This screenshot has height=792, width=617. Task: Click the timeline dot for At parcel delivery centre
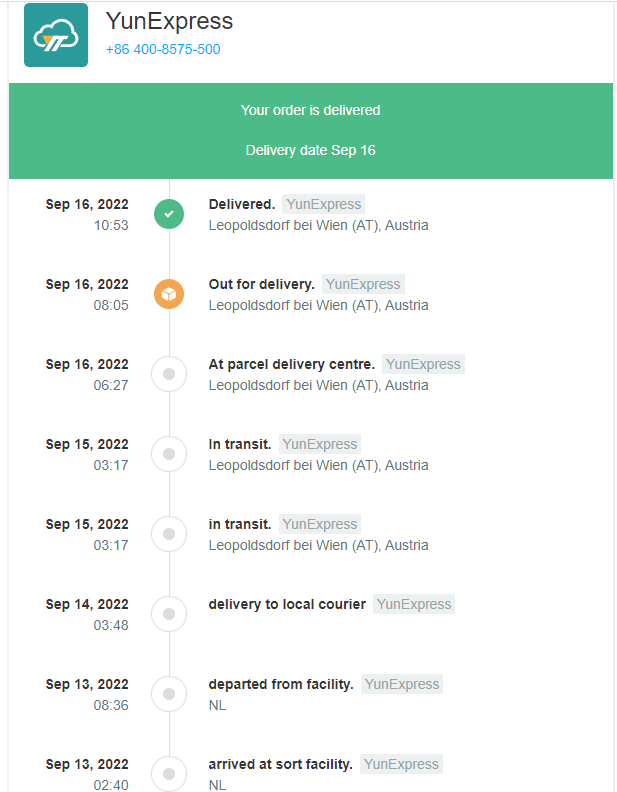click(169, 374)
